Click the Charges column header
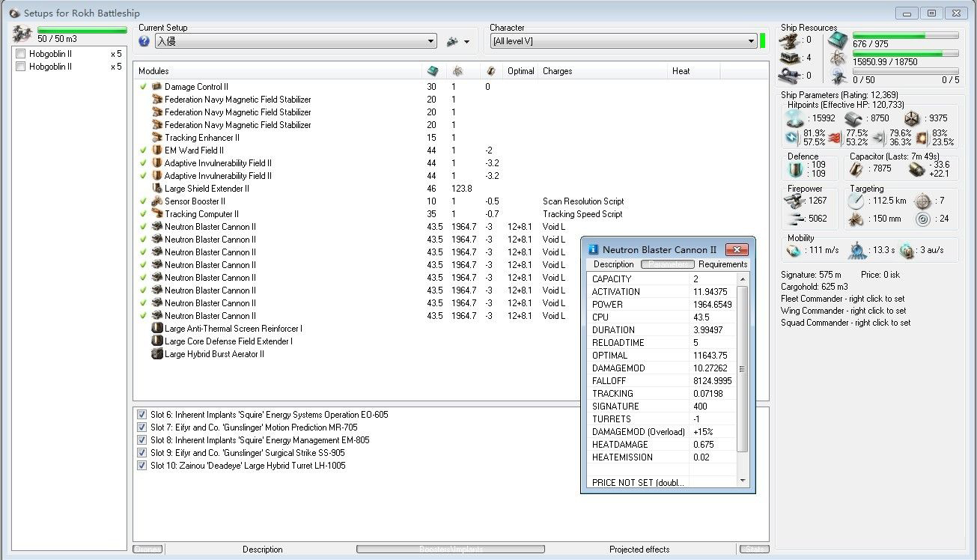This screenshot has height=560, width=977. pos(603,71)
